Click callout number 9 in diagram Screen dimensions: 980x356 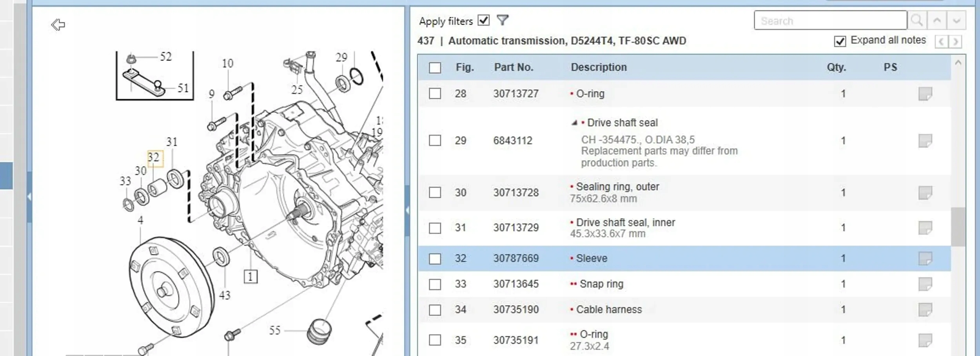pos(212,94)
